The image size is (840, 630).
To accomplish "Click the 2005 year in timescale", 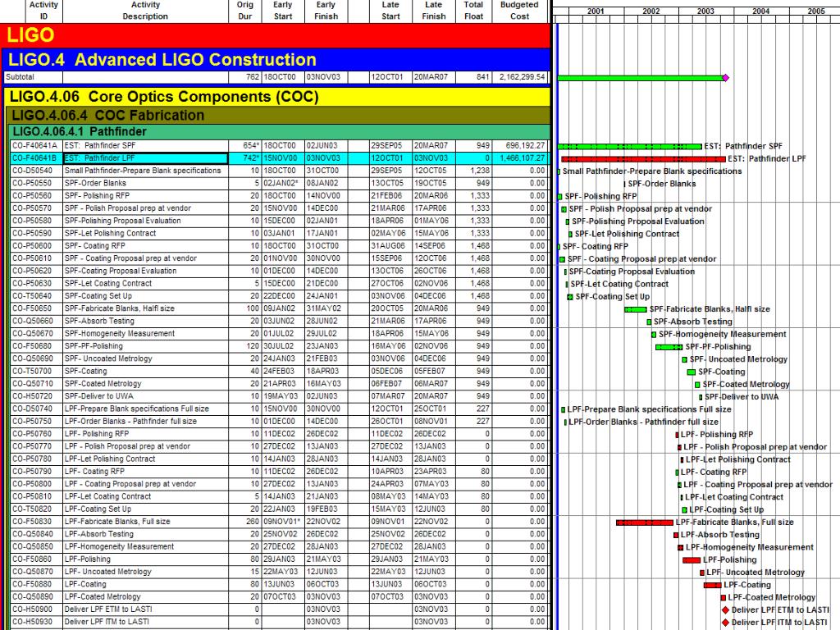I will coord(816,11).
